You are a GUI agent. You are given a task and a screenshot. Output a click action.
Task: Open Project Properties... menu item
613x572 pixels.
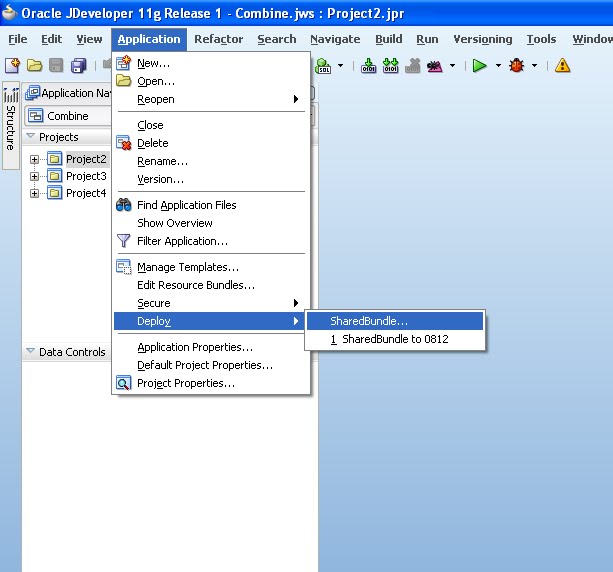[x=210, y=383]
